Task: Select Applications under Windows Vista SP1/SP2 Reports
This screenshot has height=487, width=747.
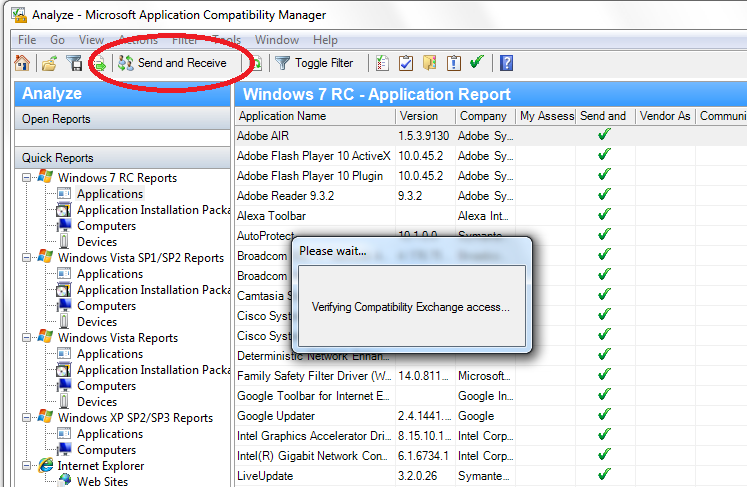Action: 110,274
